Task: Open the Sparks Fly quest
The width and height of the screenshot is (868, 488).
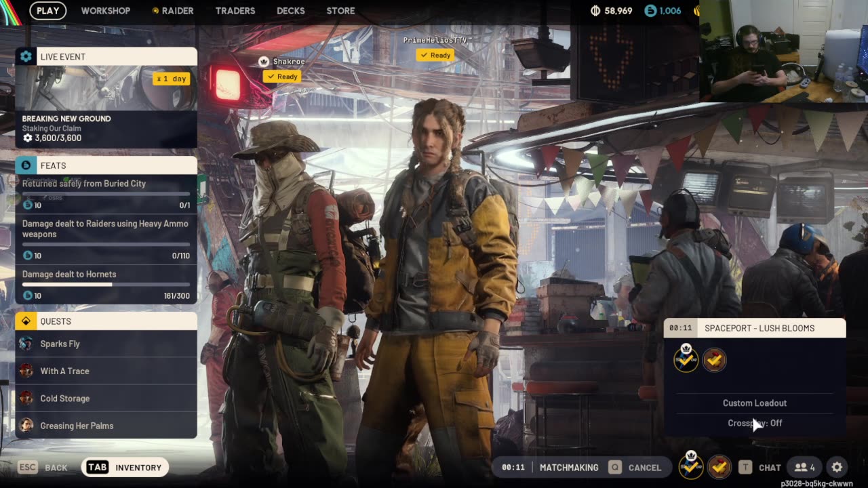Action: [x=106, y=344]
